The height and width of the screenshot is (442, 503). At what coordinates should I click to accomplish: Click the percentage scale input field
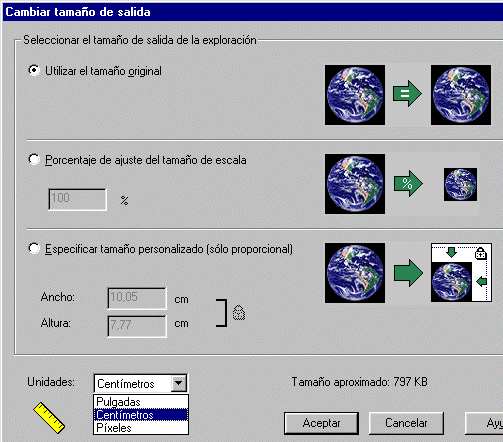[77, 199]
